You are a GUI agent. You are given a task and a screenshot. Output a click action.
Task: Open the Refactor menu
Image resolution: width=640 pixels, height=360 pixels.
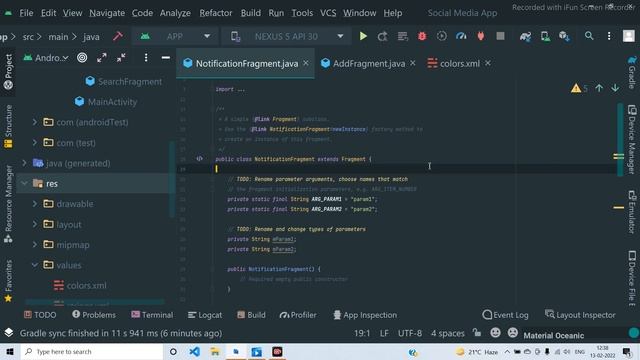216,13
